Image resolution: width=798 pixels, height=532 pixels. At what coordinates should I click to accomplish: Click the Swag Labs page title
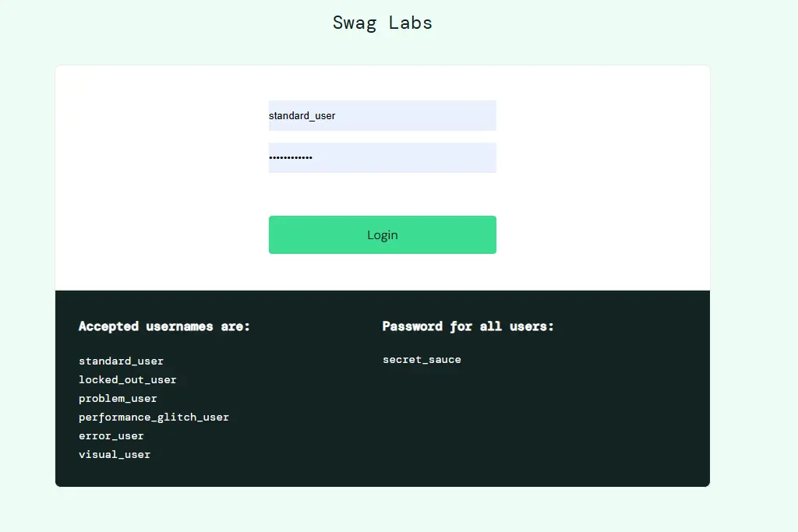382,23
